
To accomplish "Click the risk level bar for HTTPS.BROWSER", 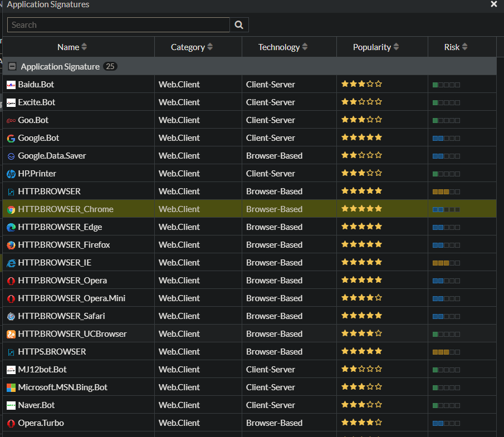I will pyautogui.click(x=446, y=352).
